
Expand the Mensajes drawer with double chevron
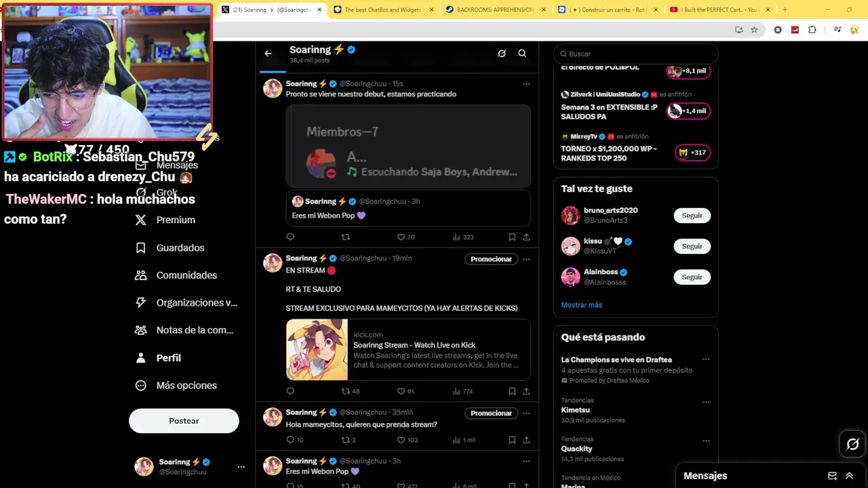tap(849, 476)
